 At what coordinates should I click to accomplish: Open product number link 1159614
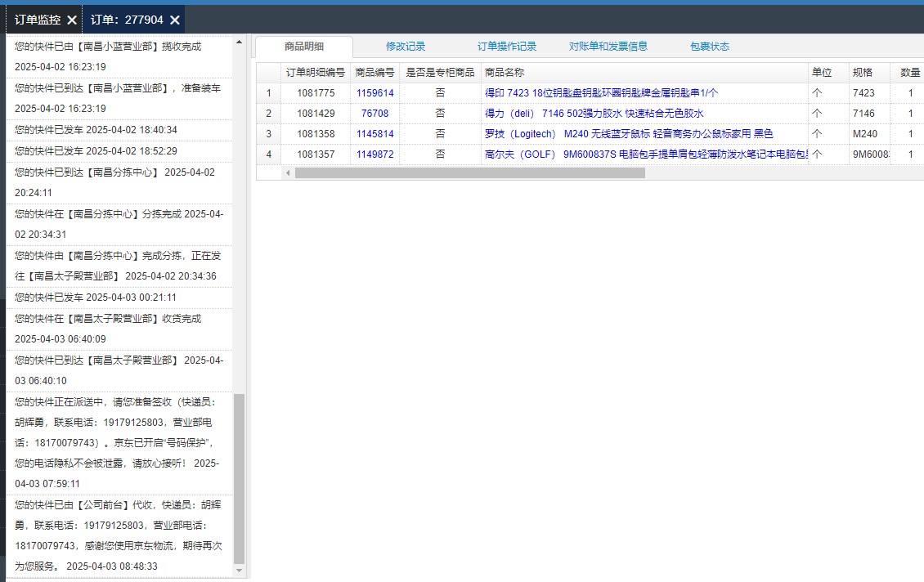375,93
